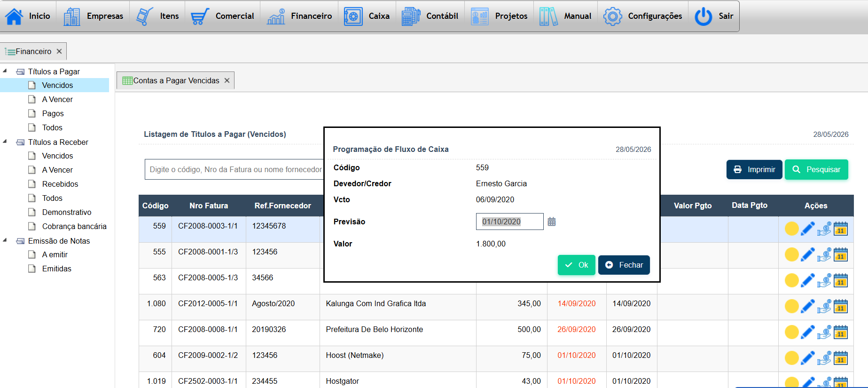Collapse the Emissão de Notas tree node
The height and width of the screenshot is (388, 868).
5,240
